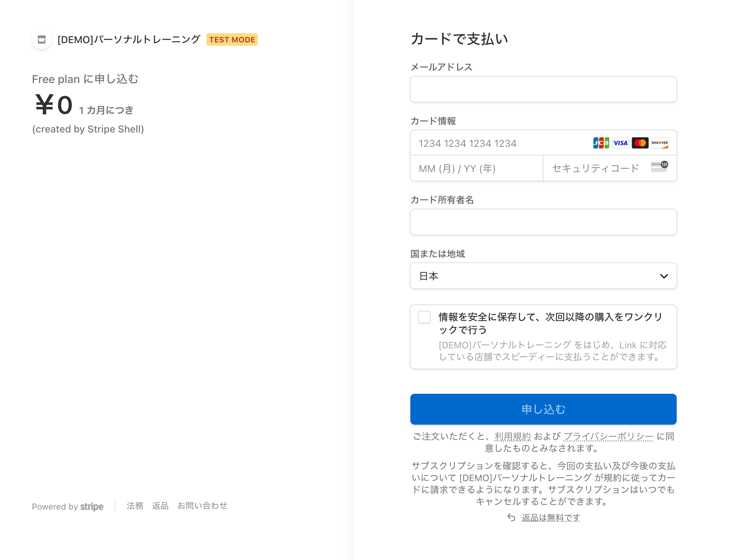Click the 法務 footer link
Image resolution: width=738 pixels, height=560 pixels.
coord(135,506)
